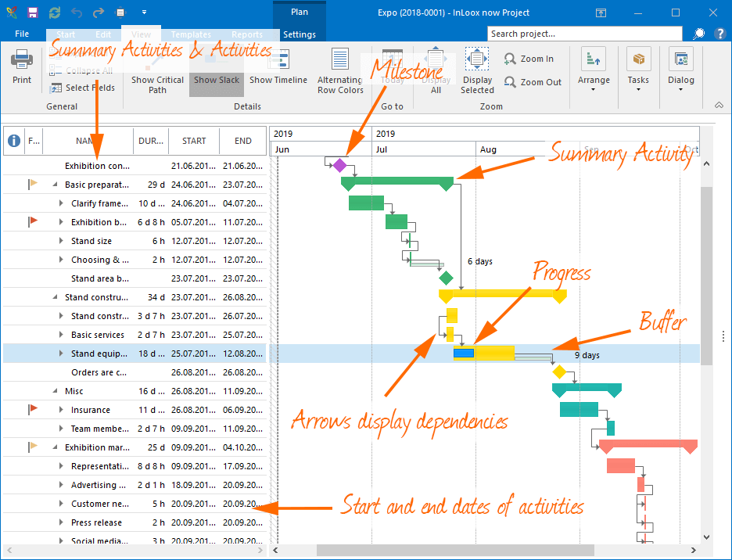Switch to the Templates tab
The image size is (732, 560).
(x=191, y=34)
